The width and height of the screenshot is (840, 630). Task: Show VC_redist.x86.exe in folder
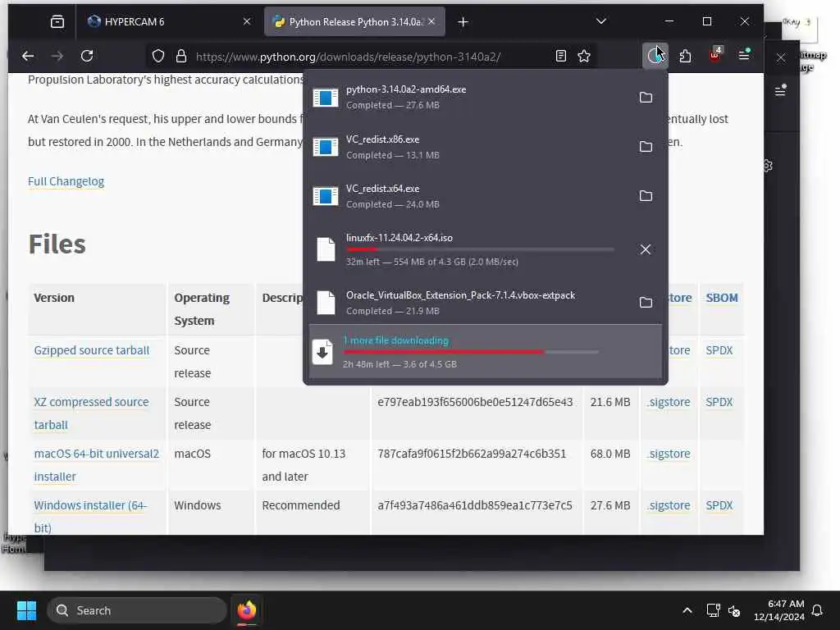646,147
